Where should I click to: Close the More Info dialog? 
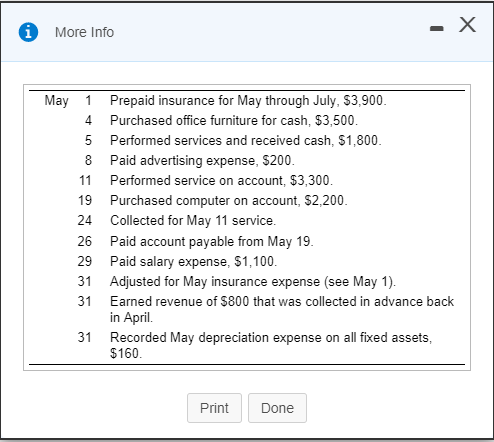click(467, 25)
